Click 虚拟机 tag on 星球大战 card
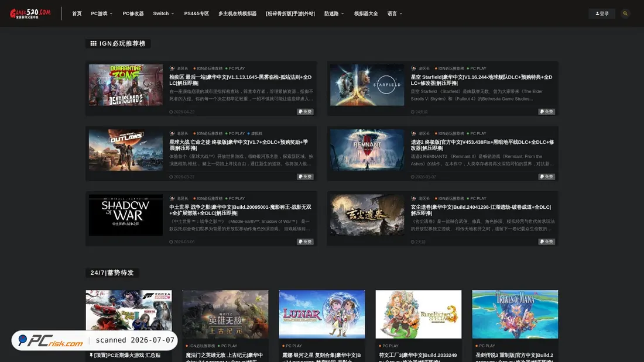Screen dimensions: 644x362 [255, 133]
